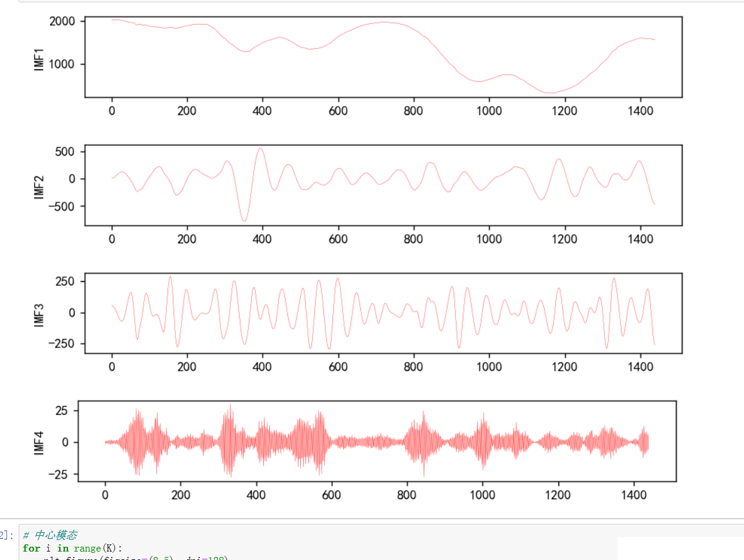744x560 pixels.
Task: Click the 2000 tick label on IMF1
Action: tap(62, 22)
